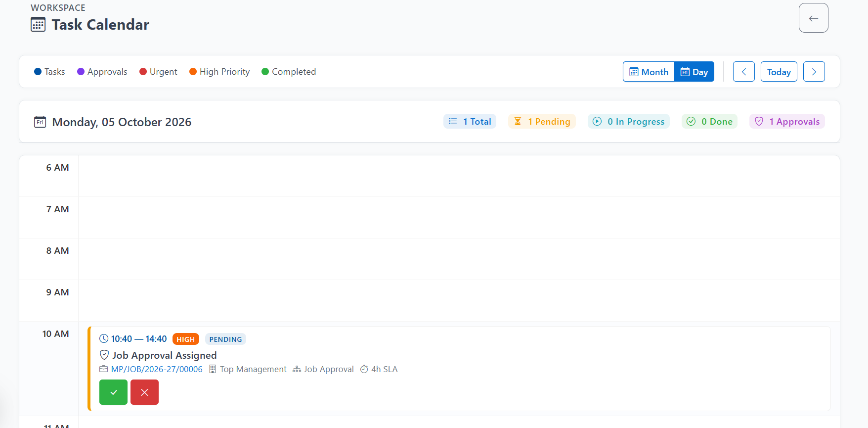This screenshot has width=868, height=428.
Task: Click the 0 In Progress badge
Action: click(628, 121)
